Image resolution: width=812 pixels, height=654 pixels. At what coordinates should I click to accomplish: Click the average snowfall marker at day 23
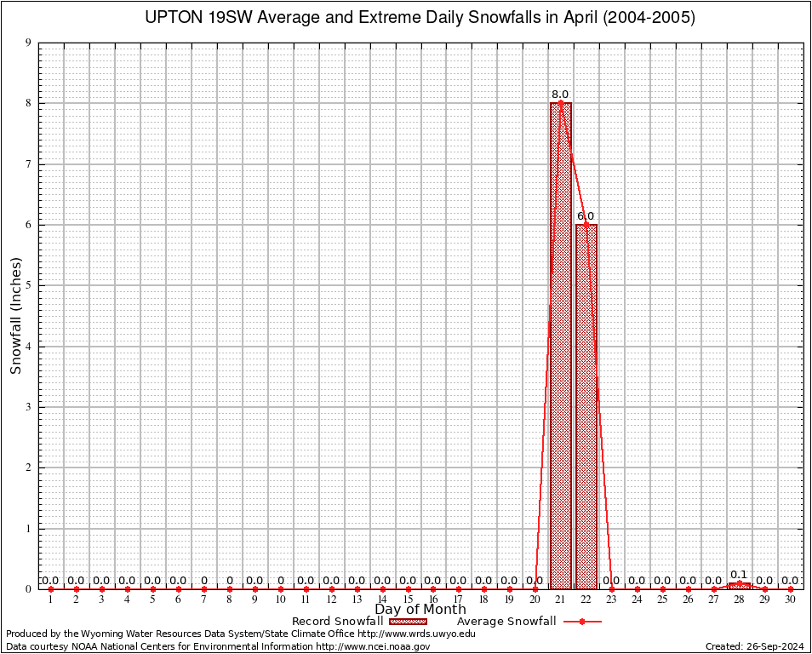pyautogui.click(x=612, y=588)
